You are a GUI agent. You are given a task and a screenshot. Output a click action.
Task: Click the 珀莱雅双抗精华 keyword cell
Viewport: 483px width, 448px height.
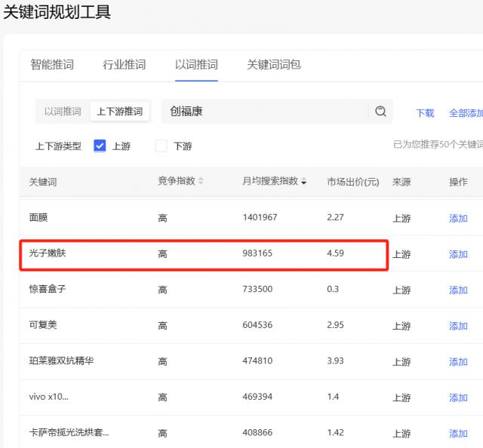click(61, 361)
